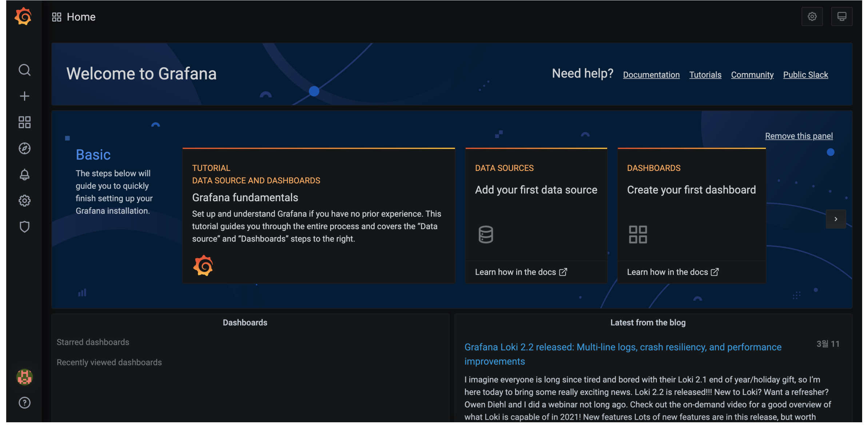Open the Alerting bell icon
Image resolution: width=868 pixels, height=427 pixels.
click(x=24, y=175)
